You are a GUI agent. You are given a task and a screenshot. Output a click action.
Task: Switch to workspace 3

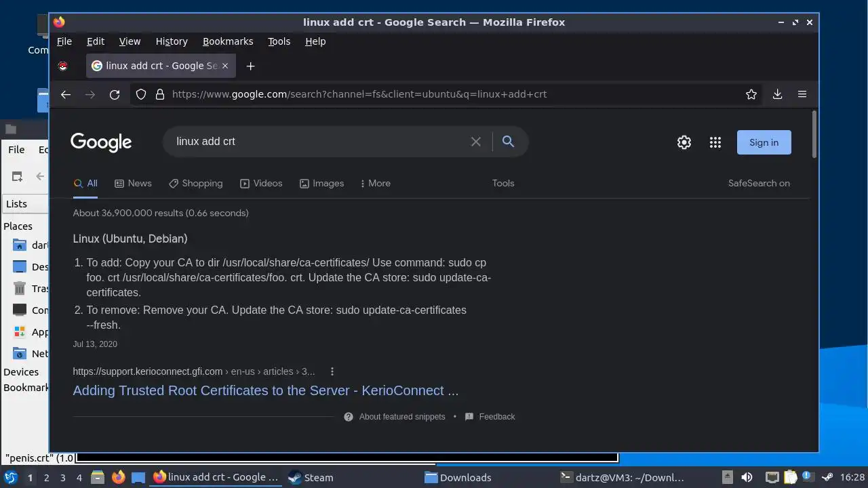63,478
